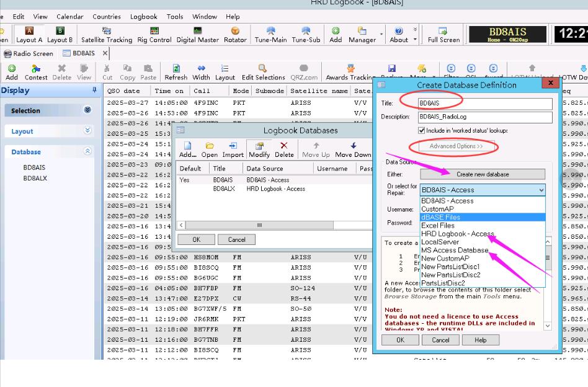The image size is (588, 387).
Task: Select Layout A in main toolbar
Action: 29,35
